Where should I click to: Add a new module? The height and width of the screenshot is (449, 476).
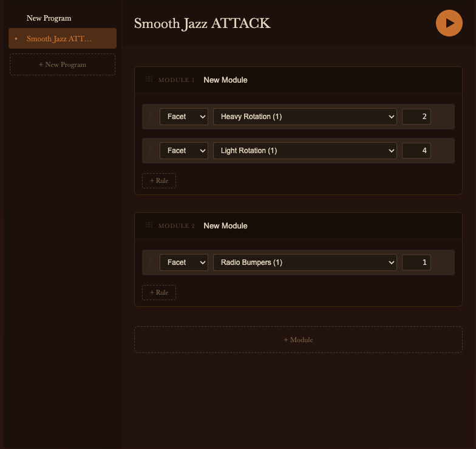point(298,340)
